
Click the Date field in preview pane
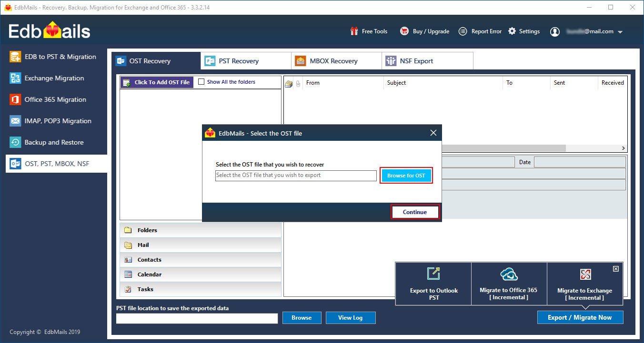coord(580,162)
